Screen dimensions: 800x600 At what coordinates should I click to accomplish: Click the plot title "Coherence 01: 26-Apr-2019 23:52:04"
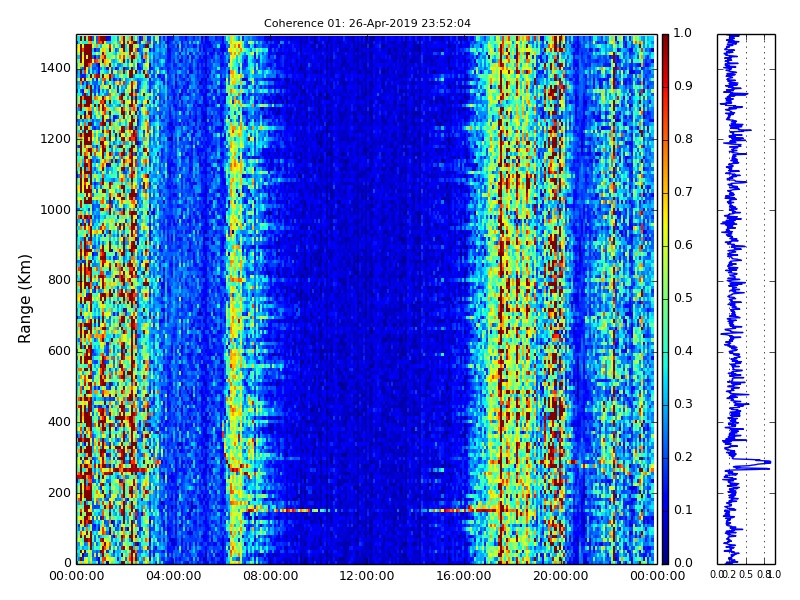pos(367,23)
